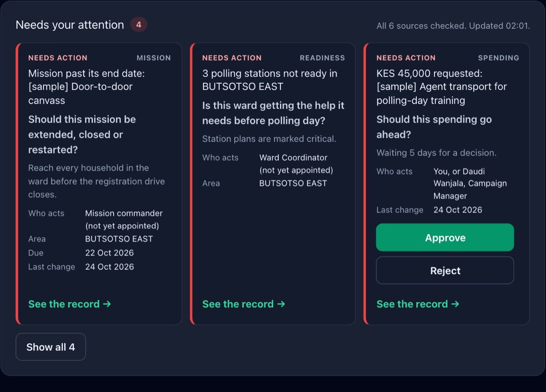Click BUTSOTSO EAST area value on Mission card
Screen dimensions: 546x392
119,239
